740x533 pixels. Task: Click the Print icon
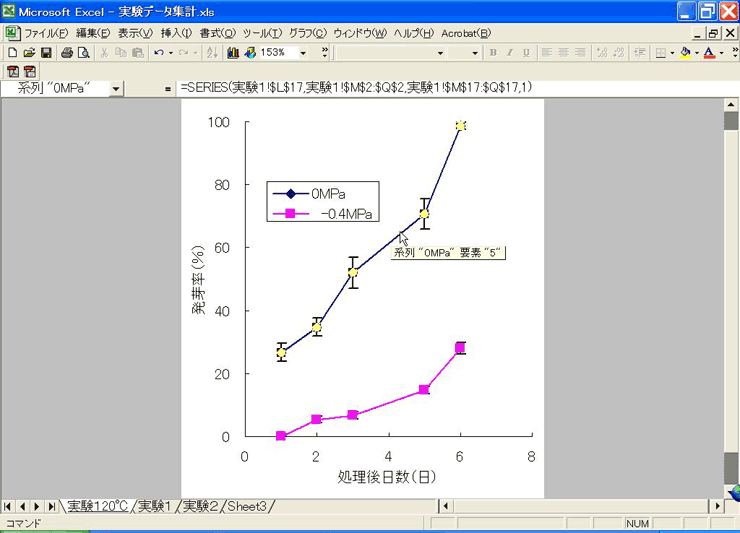(x=65, y=52)
